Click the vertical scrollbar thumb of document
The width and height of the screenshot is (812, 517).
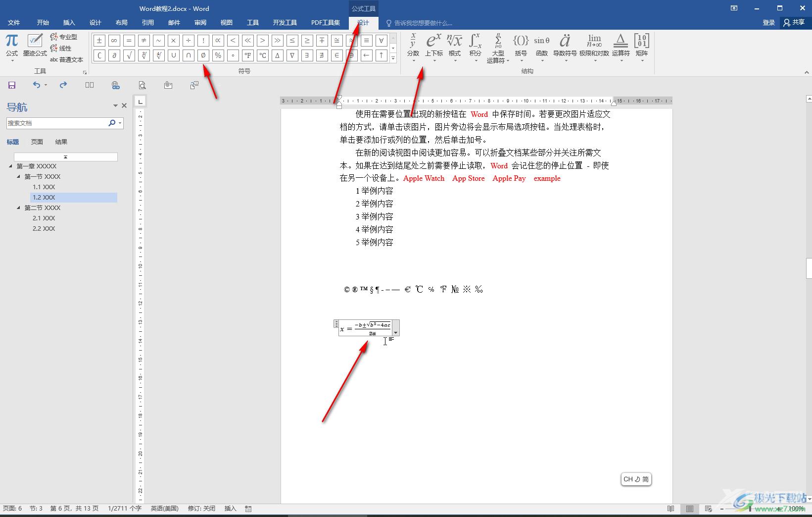point(809,269)
